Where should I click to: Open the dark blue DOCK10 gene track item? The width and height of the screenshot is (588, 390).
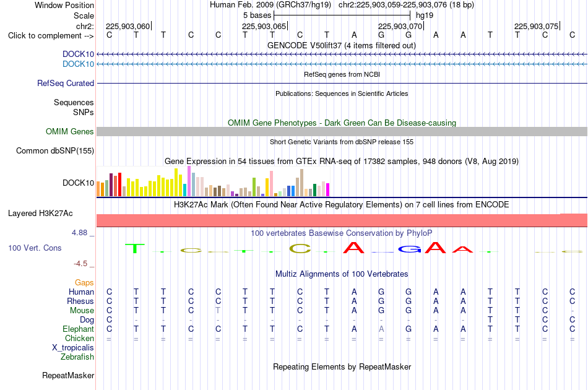pyautogui.click(x=342, y=54)
